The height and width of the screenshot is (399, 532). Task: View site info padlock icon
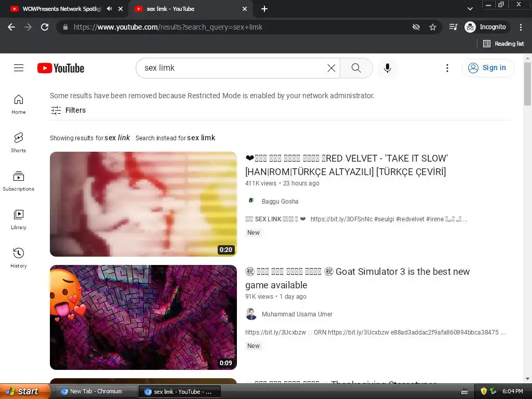click(65, 27)
